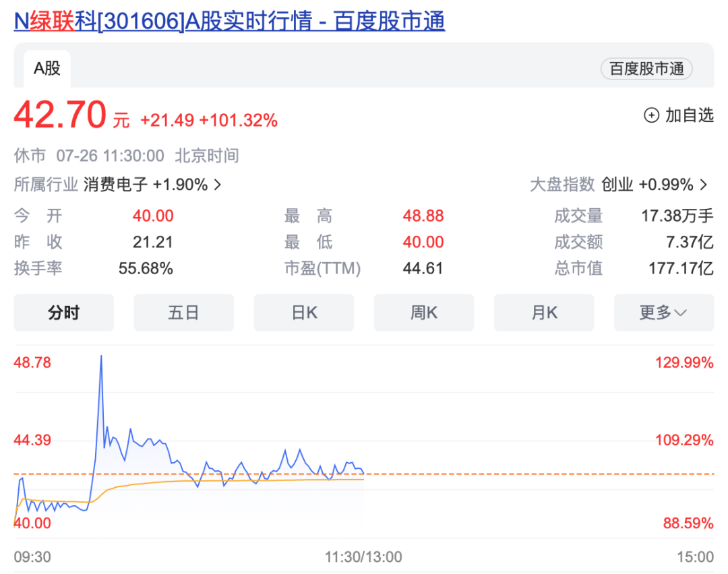Show the 日K candlestick chart

303,313
